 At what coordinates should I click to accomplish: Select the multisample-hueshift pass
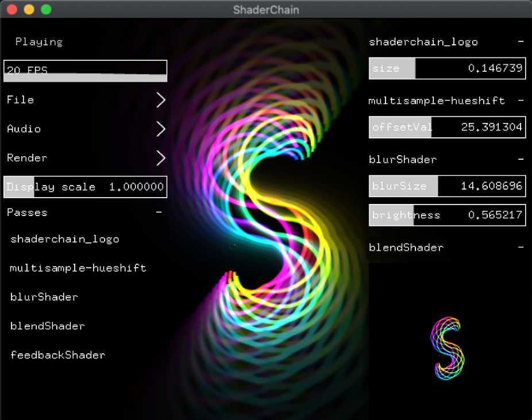[78, 268]
